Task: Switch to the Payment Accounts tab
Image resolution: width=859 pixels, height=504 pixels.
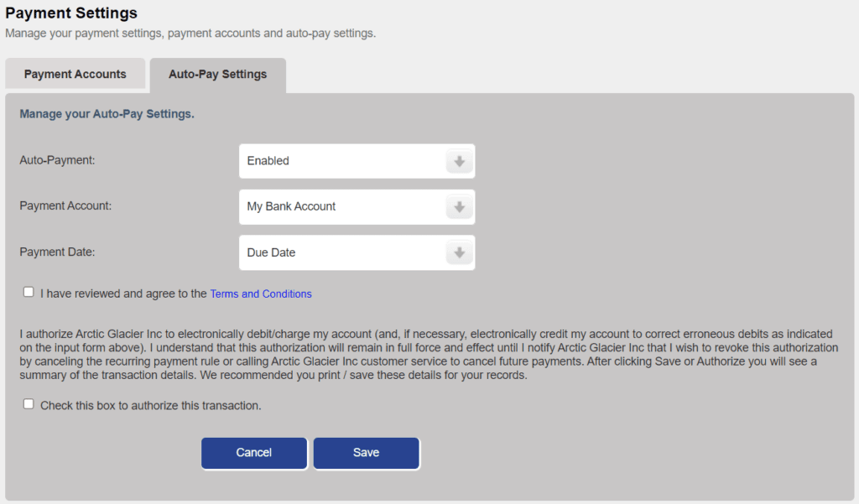Action: point(75,74)
